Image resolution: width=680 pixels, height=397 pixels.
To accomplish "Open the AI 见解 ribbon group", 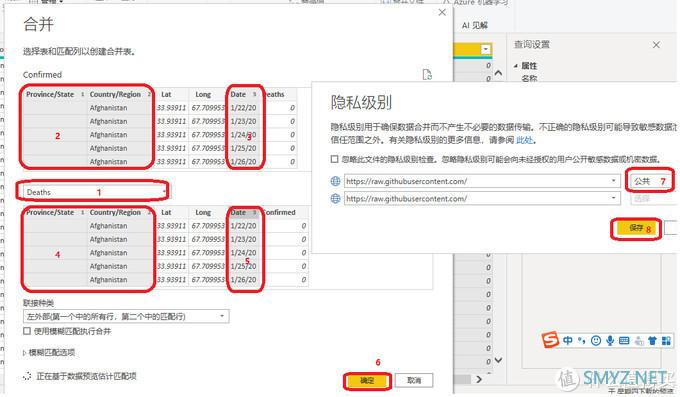I will coord(474,25).
